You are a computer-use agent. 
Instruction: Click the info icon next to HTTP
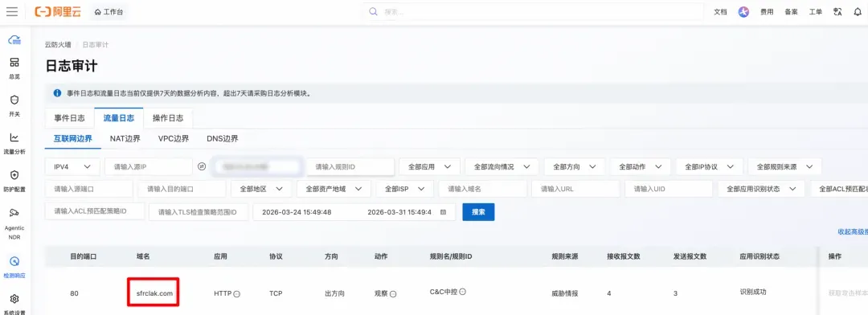237,294
